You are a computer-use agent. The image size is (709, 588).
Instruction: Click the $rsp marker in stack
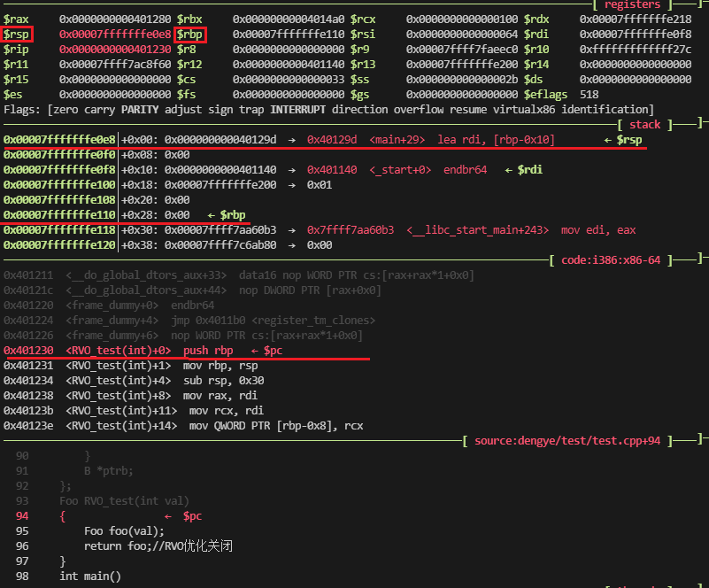point(629,140)
